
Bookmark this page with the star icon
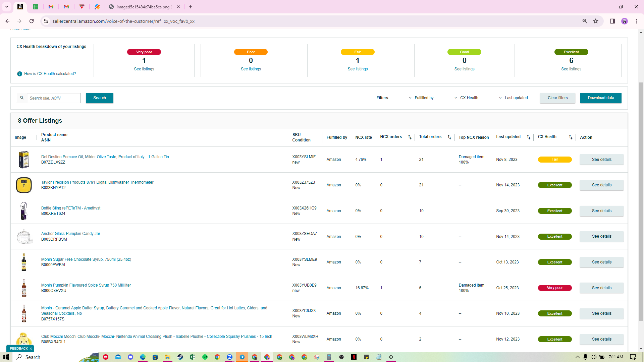click(596, 21)
